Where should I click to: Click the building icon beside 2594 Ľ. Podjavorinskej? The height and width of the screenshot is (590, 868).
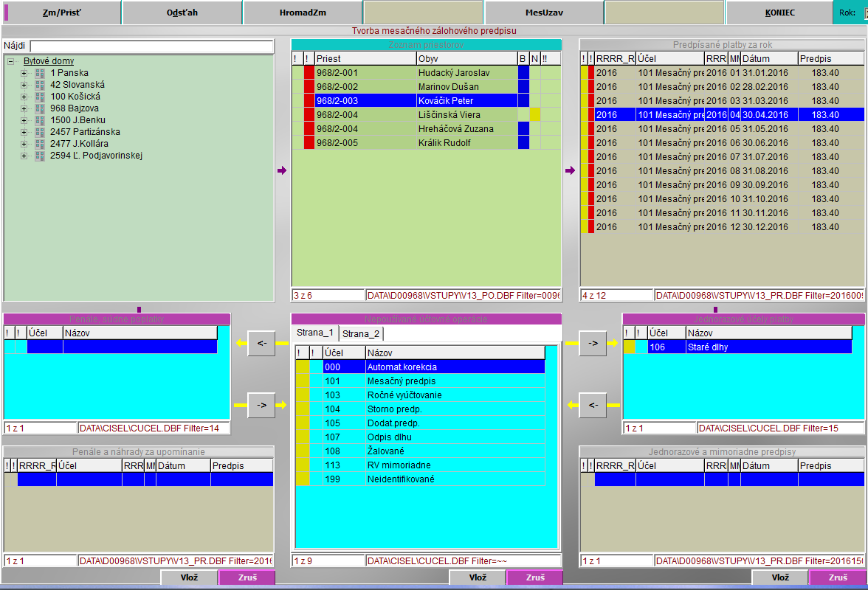coord(39,156)
